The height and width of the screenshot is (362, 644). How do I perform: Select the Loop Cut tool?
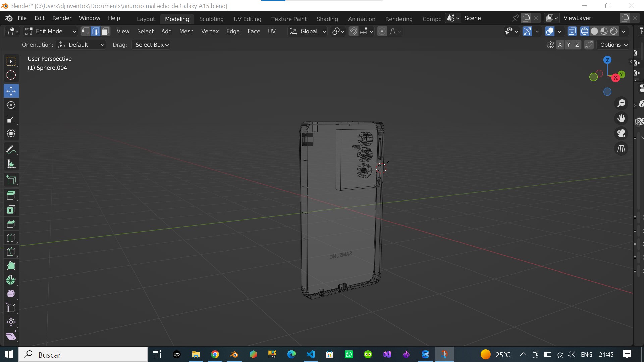pyautogui.click(x=11, y=238)
